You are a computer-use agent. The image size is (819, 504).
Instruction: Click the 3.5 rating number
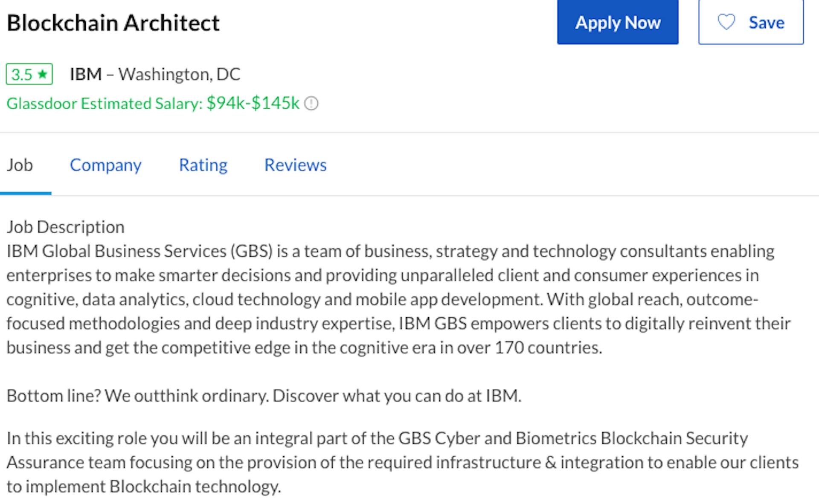coord(21,75)
